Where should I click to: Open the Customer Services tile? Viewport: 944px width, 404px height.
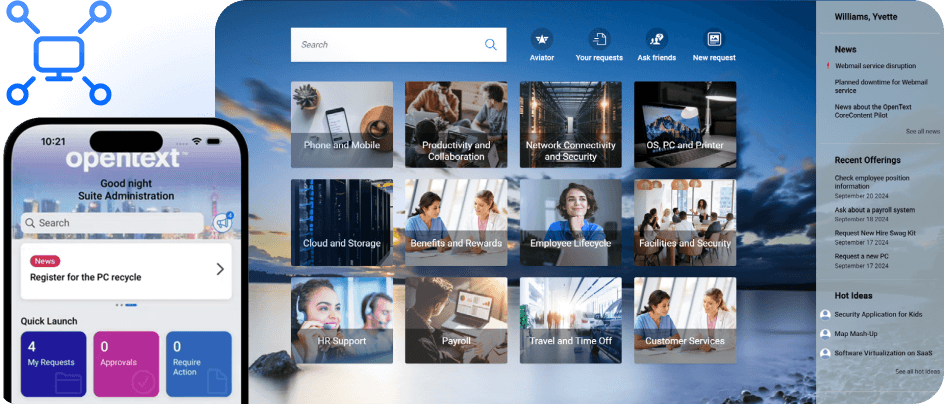click(685, 320)
